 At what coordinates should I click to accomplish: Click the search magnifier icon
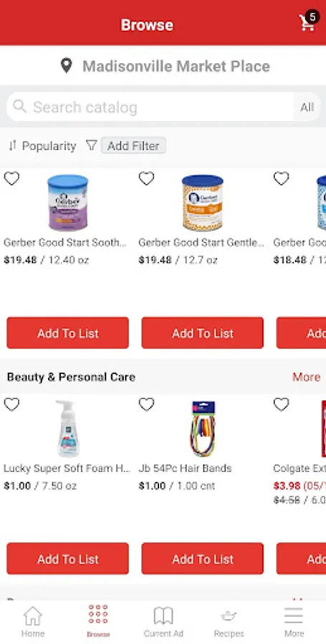click(x=19, y=107)
